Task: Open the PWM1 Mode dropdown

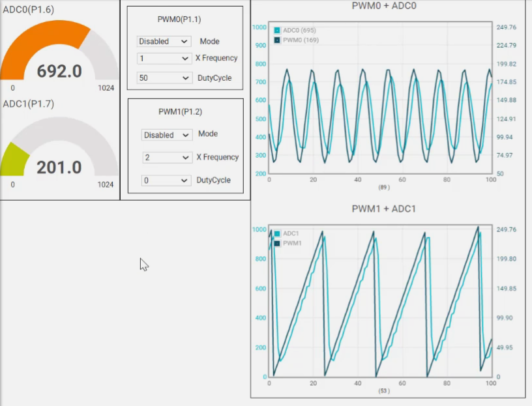Action: click(167, 135)
